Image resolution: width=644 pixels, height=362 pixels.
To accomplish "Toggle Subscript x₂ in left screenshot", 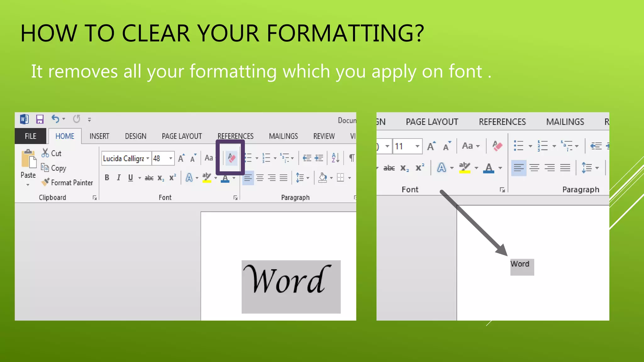I will coord(161,178).
